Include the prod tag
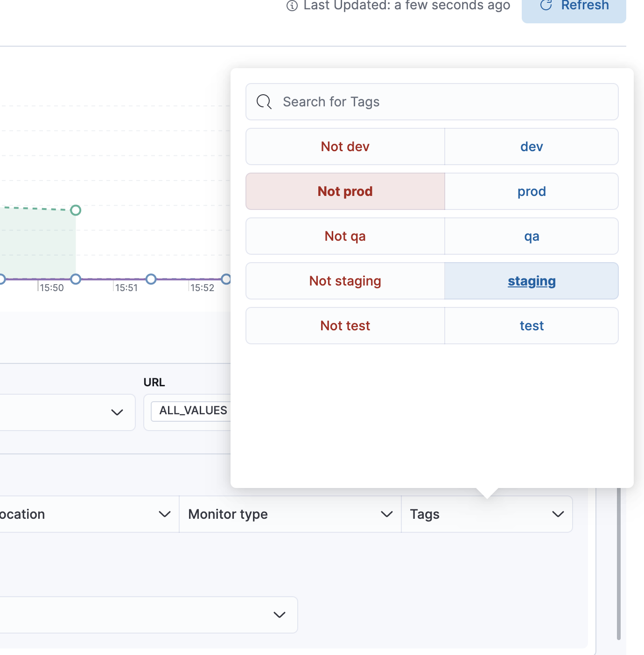This screenshot has width=644, height=655. coord(532,191)
